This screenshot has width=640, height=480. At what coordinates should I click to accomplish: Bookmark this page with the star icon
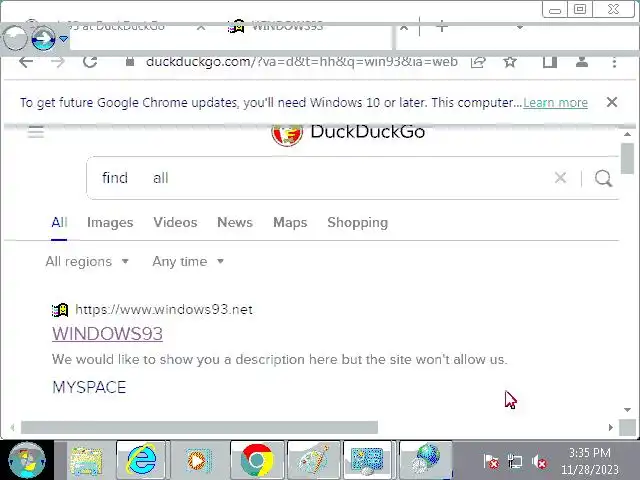click(510, 62)
